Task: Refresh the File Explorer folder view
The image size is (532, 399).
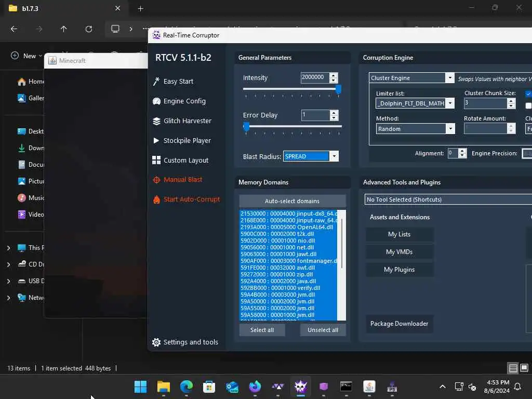Action: pyautogui.click(x=89, y=29)
